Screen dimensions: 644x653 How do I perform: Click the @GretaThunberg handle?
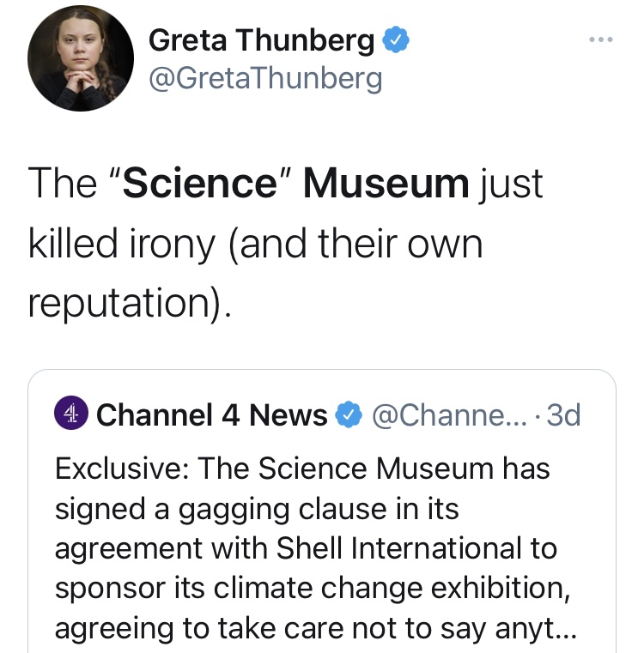[264, 78]
